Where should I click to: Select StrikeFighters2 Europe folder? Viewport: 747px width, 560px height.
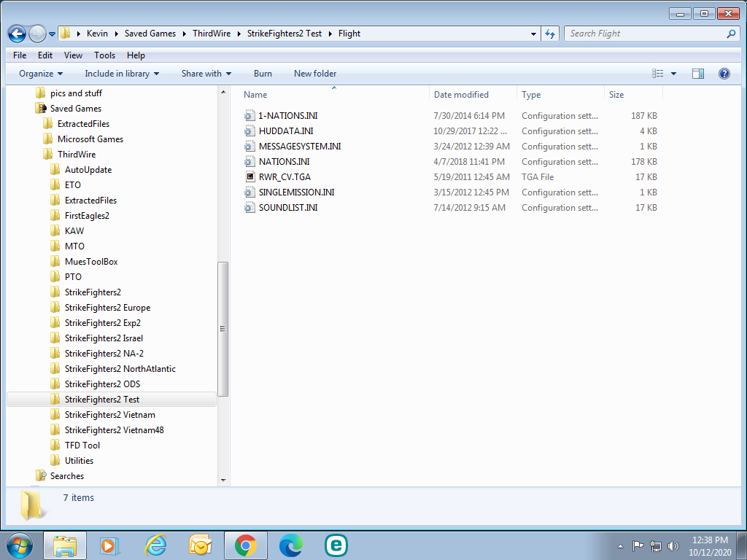click(107, 308)
